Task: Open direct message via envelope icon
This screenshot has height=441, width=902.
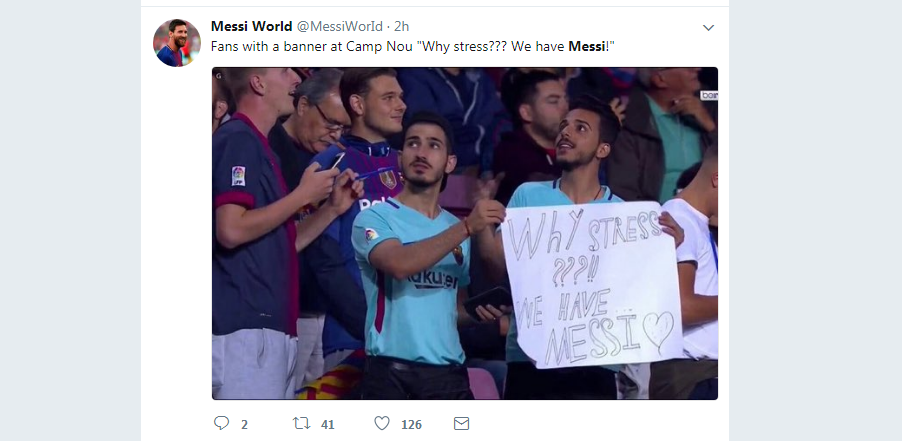Action: pos(461,424)
